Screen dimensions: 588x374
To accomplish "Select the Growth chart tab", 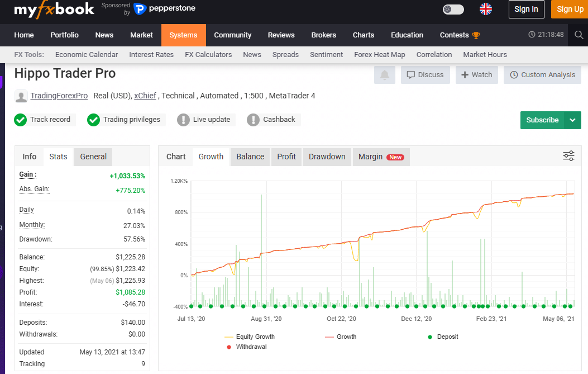I will click(211, 157).
